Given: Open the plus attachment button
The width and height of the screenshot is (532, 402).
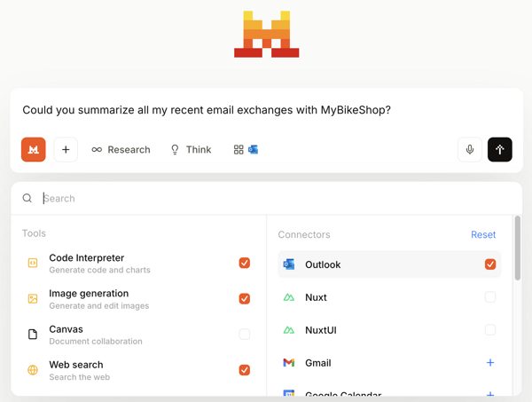Looking at the screenshot, I should click(66, 149).
